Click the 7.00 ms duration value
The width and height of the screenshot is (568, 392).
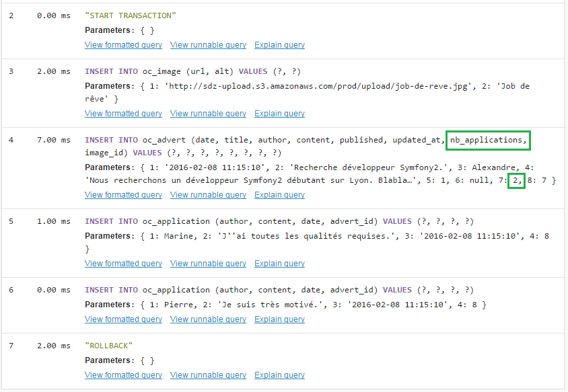tap(54, 140)
